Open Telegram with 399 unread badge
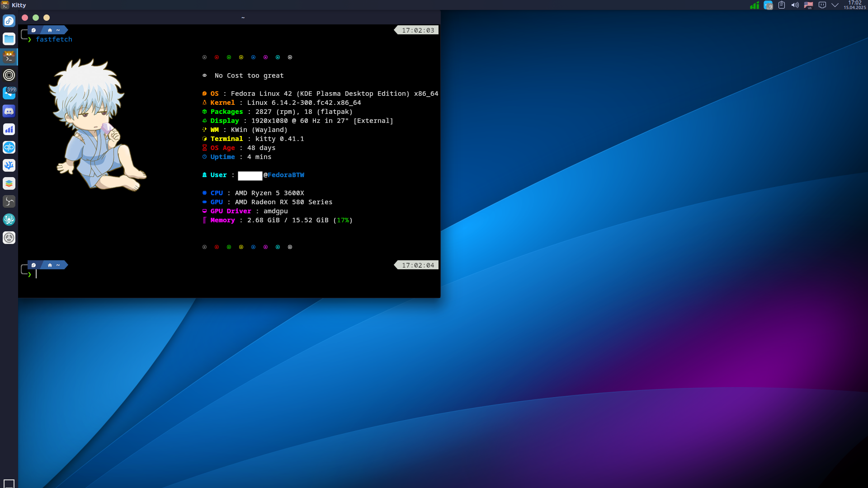868x488 pixels. 9,93
